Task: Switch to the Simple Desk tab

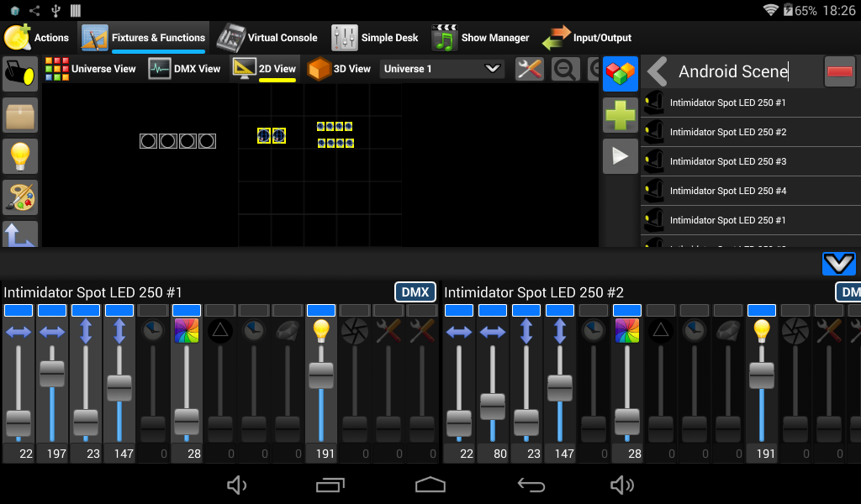Action: pyautogui.click(x=375, y=38)
